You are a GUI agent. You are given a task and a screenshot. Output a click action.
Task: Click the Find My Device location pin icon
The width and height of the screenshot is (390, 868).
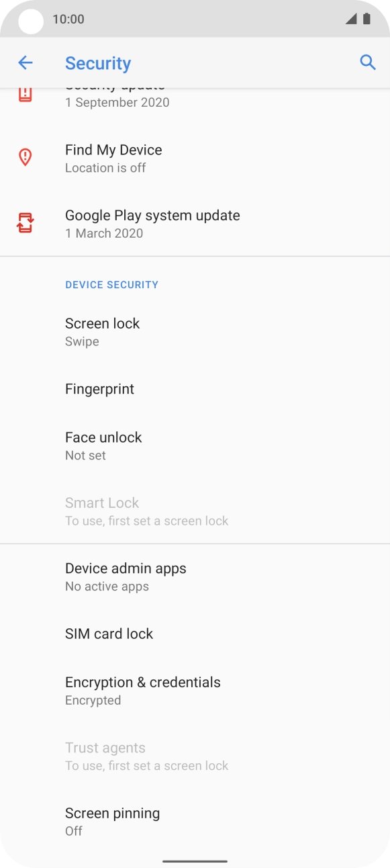tap(24, 157)
